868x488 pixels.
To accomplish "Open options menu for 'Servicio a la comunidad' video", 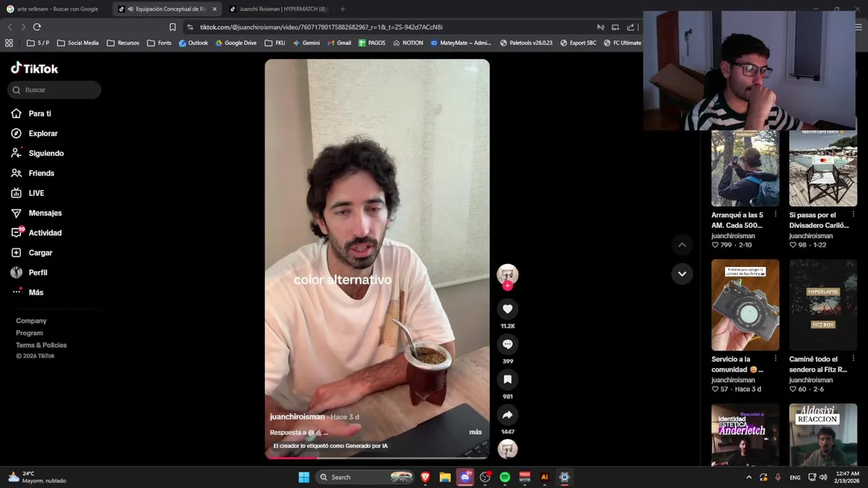I will pos(776,358).
